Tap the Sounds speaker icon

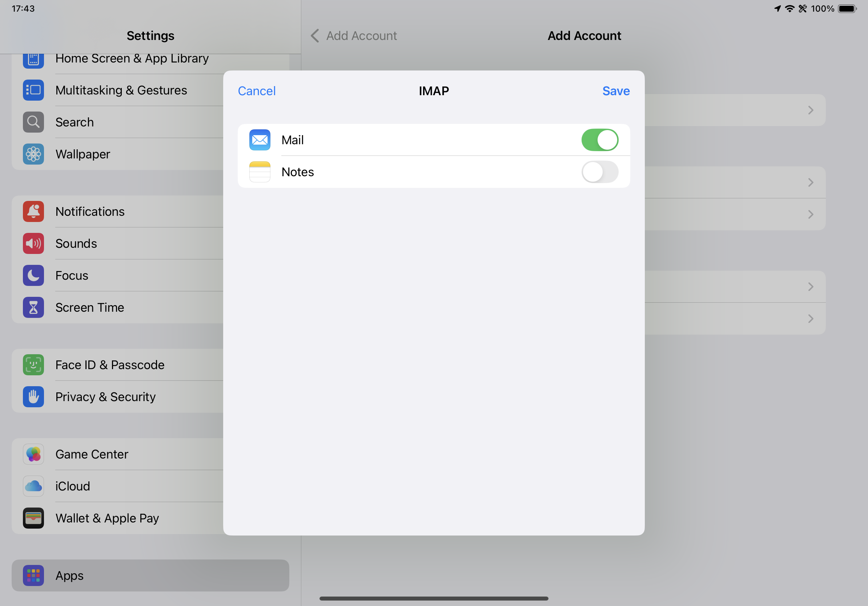[33, 244]
